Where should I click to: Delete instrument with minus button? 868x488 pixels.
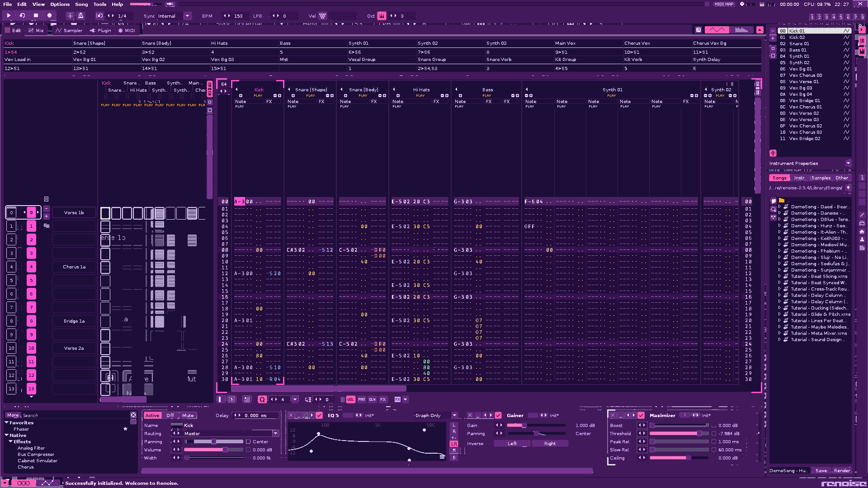(x=773, y=31)
